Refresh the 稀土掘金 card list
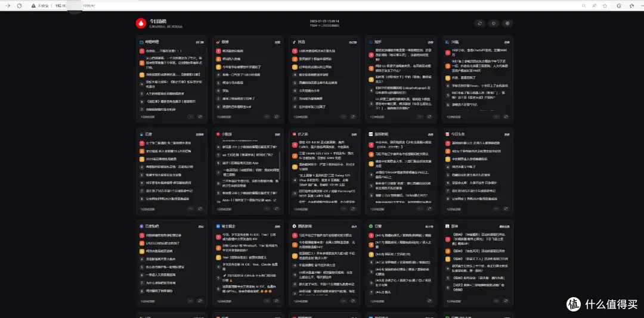The image size is (644, 318). point(277,301)
